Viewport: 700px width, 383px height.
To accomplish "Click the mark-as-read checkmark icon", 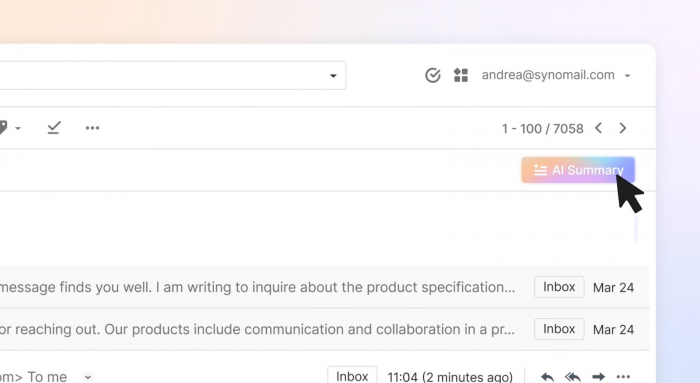I will (54, 128).
